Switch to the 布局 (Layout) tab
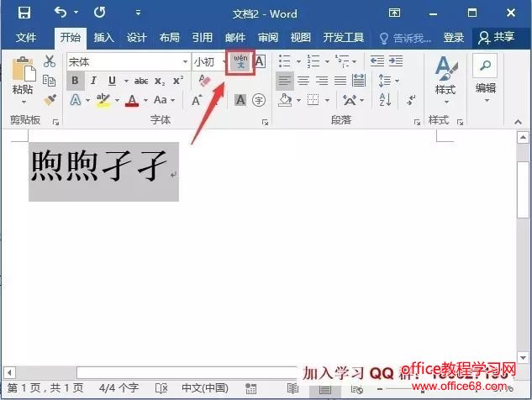Screen dimensions: 532x400 pyautogui.click(x=170, y=37)
